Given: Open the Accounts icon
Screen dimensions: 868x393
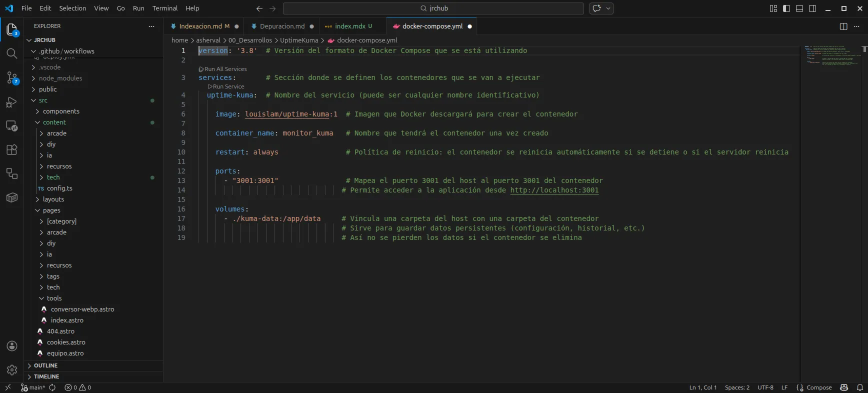Looking at the screenshot, I should point(12,346).
